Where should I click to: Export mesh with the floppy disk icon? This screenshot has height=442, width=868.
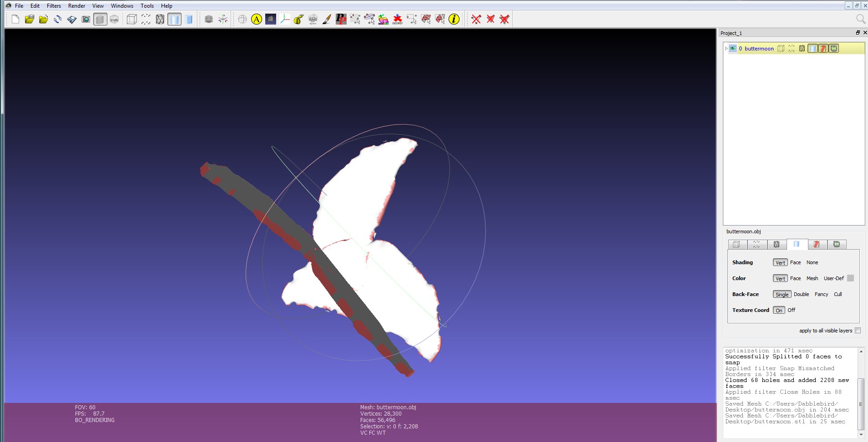point(71,19)
